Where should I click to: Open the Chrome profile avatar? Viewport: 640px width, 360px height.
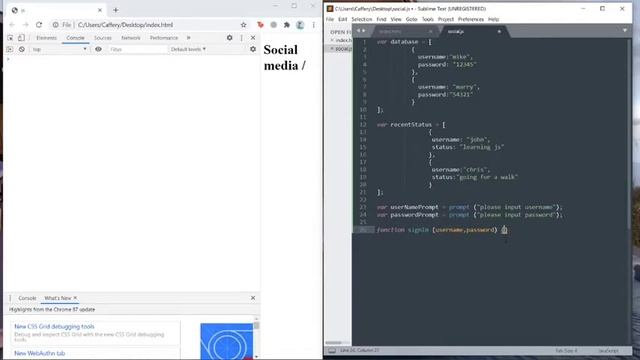click(300, 25)
